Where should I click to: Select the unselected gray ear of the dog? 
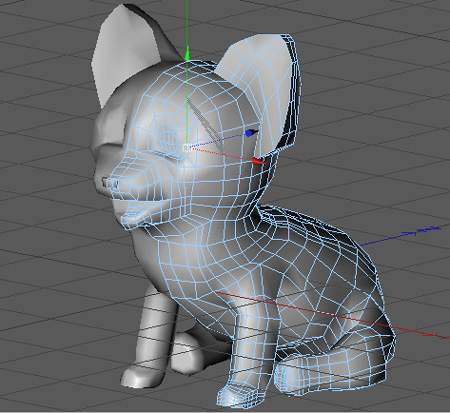128,53
